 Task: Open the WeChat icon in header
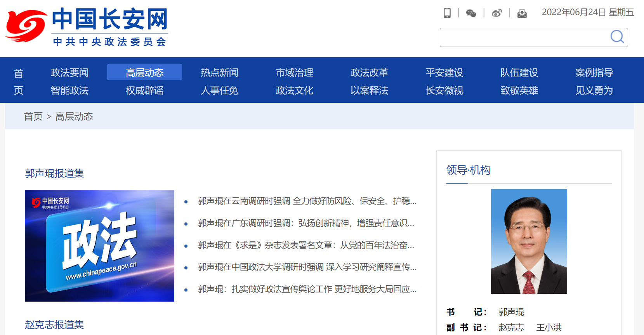(x=471, y=13)
